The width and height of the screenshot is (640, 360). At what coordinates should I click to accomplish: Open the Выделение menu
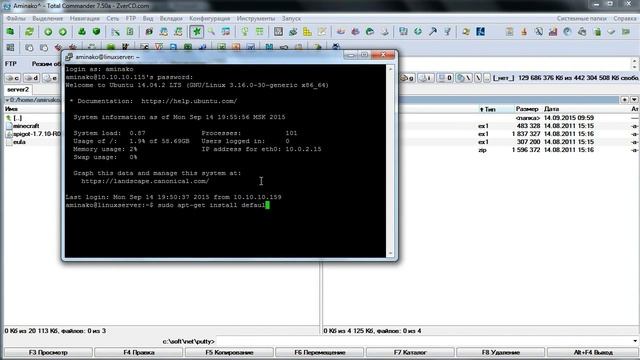[x=48, y=18]
